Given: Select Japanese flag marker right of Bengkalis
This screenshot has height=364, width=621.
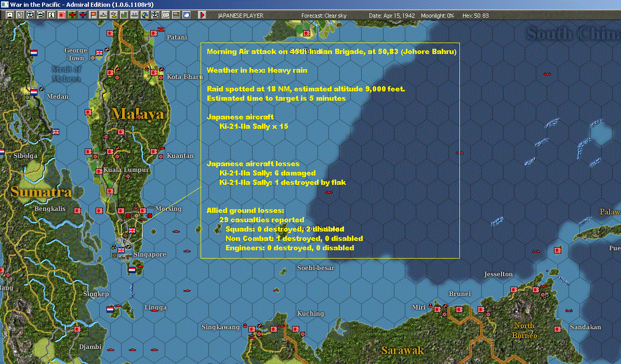Looking at the screenshot, I should pos(77,211).
